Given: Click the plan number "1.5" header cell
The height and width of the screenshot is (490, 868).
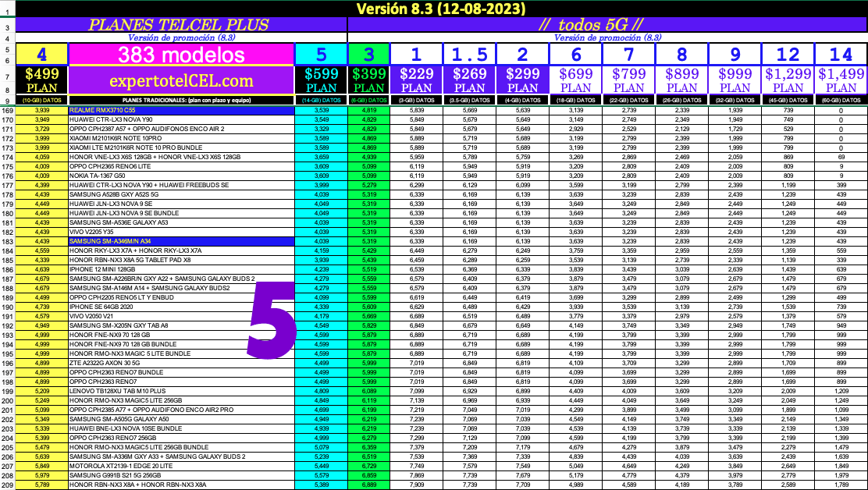Looking at the screenshot, I should pos(469,54).
